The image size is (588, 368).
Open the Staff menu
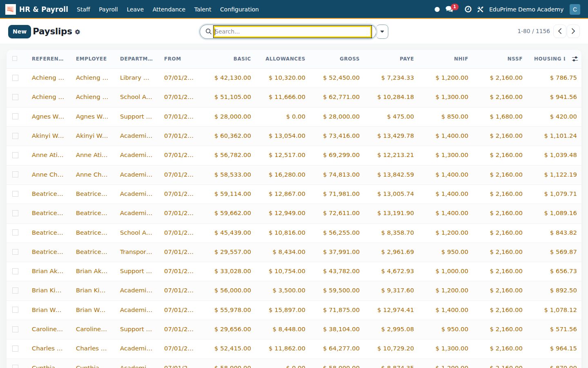(x=83, y=9)
